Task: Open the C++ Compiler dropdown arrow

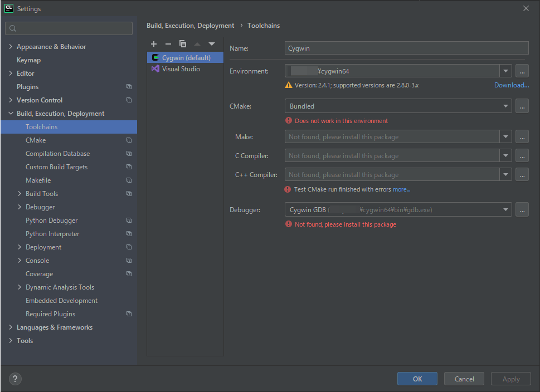Action: click(x=505, y=174)
